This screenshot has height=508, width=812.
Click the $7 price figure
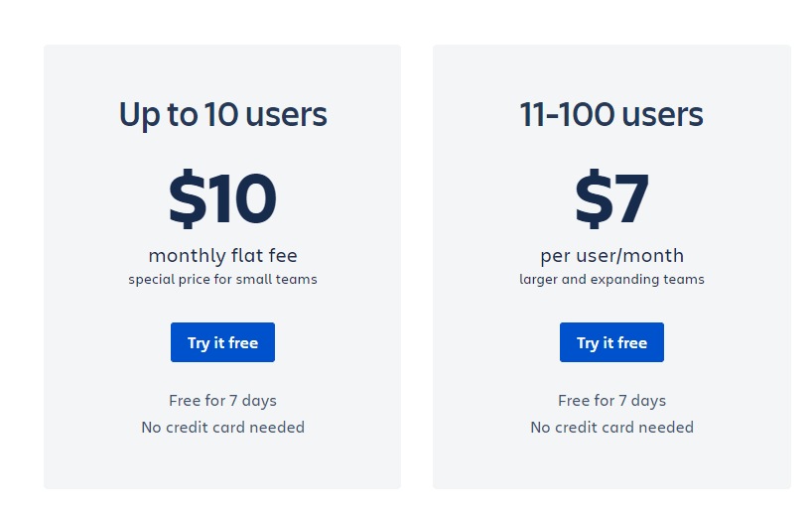(611, 198)
